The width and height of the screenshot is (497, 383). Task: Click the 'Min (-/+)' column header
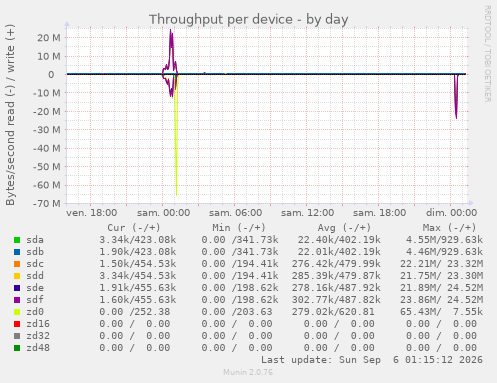point(239,228)
